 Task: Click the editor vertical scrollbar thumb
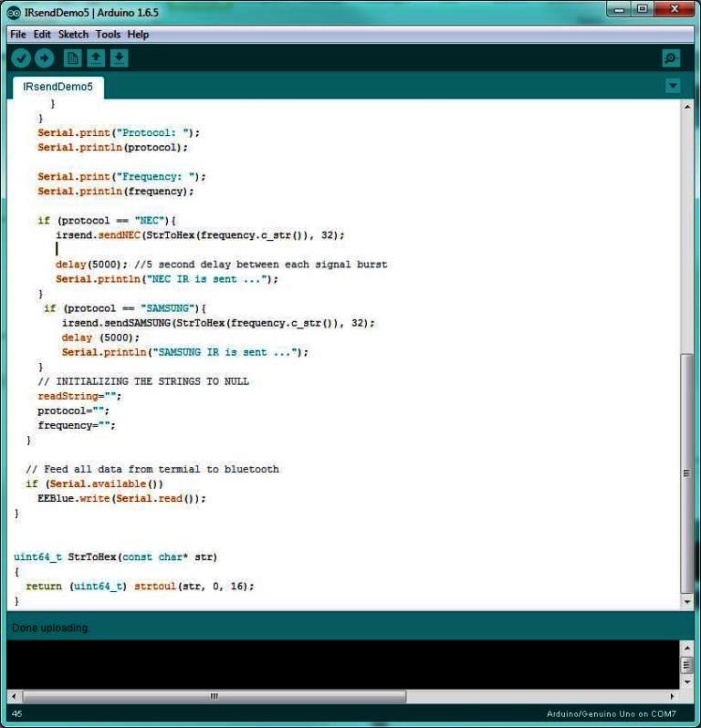687,473
